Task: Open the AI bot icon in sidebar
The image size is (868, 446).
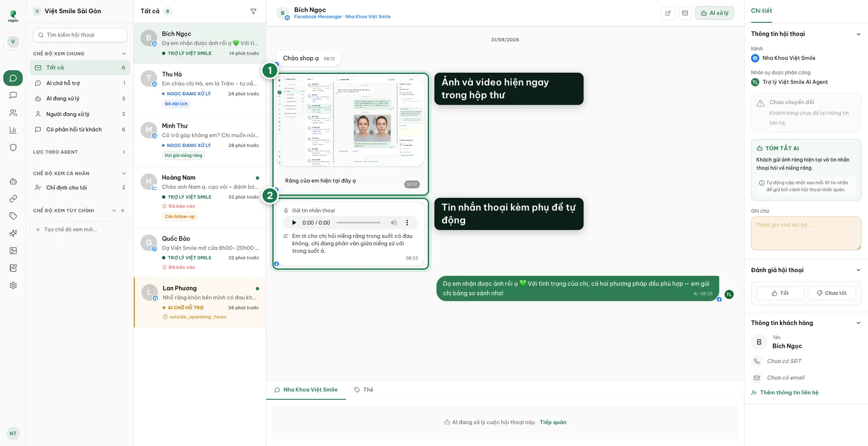Action: coord(13,181)
